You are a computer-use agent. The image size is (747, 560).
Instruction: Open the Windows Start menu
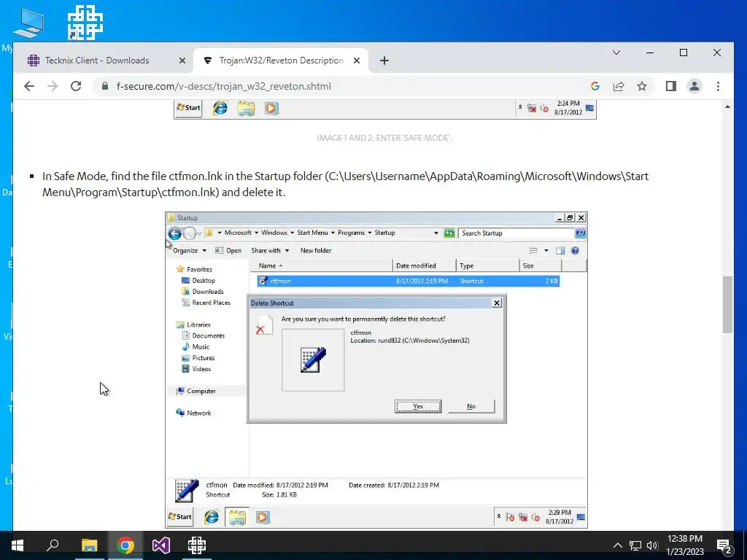[18, 545]
